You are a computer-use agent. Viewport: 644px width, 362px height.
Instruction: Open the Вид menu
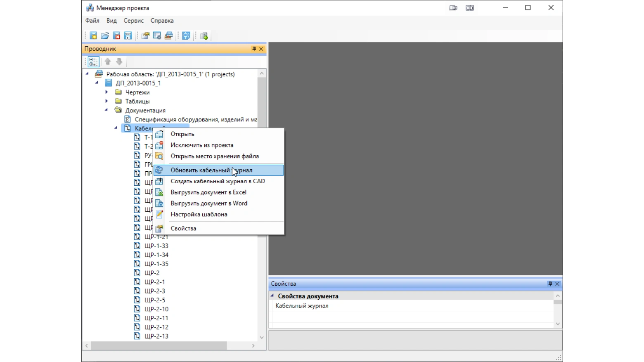click(x=111, y=21)
